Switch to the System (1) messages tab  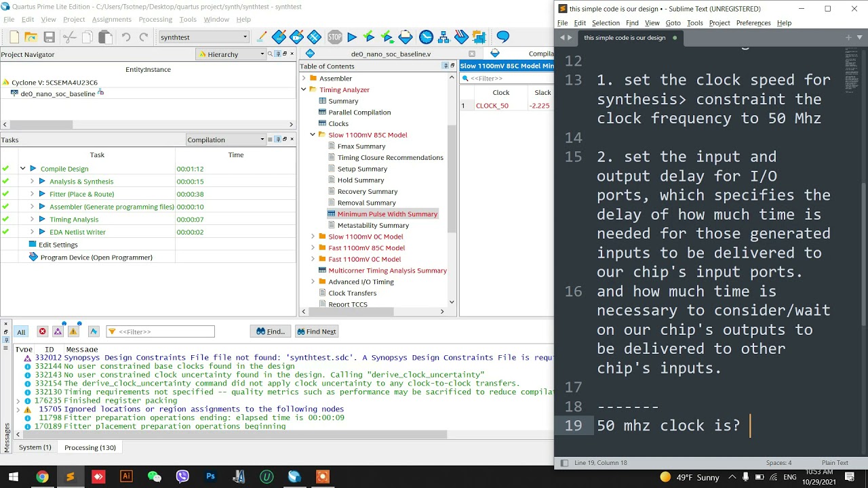[35, 447]
